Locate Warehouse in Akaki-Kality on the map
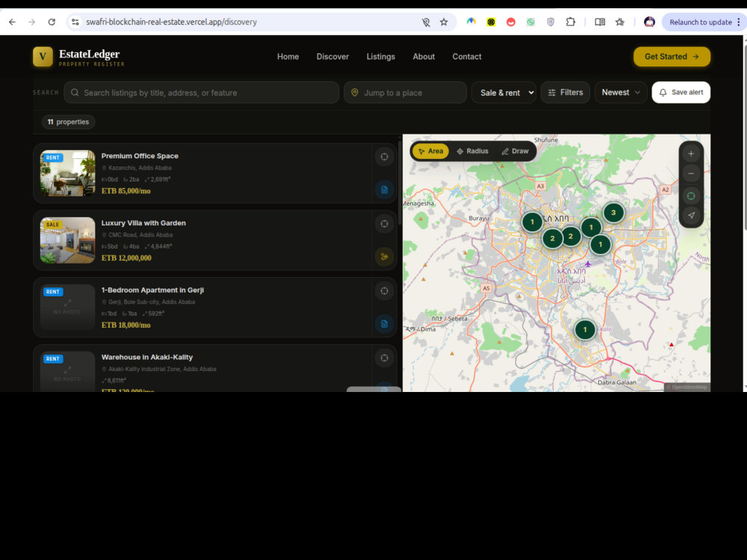This screenshot has width=747, height=560. click(x=385, y=358)
